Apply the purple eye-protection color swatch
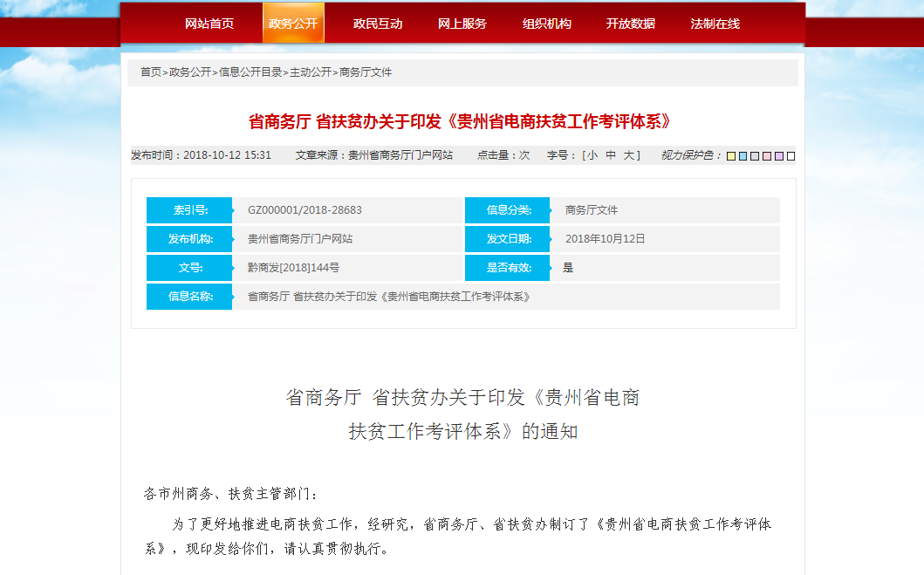Viewport: 924px width, 575px height. 779,156
